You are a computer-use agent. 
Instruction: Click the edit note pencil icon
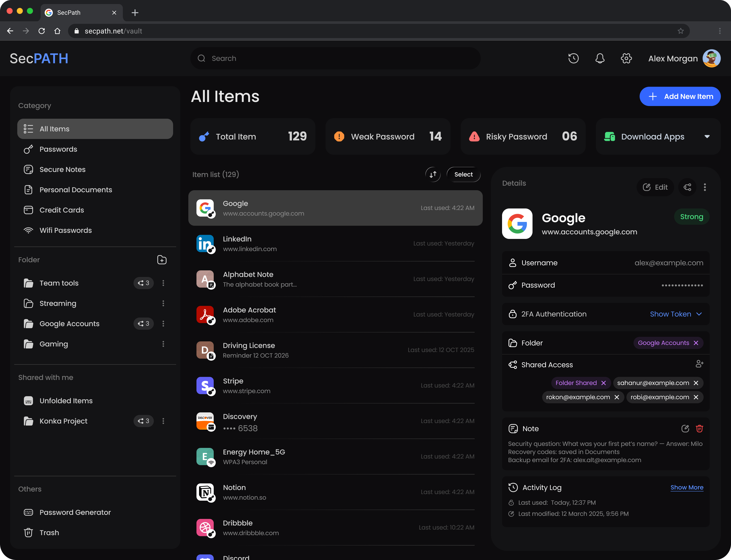(x=685, y=429)
